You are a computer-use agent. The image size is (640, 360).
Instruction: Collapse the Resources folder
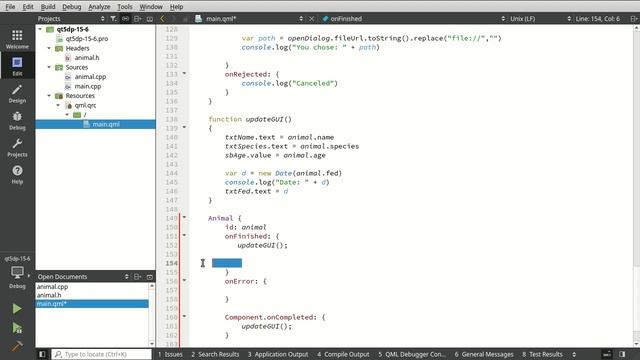pos(49,96)
